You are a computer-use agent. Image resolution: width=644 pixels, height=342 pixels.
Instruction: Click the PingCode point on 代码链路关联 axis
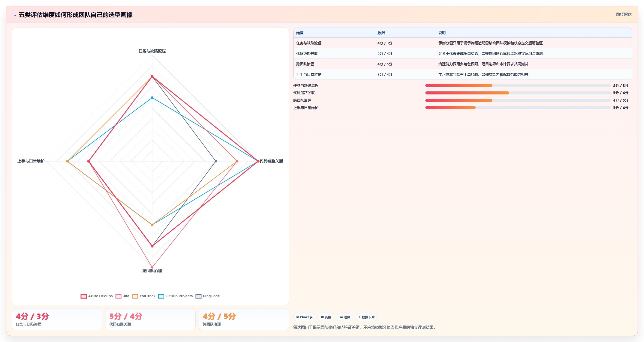(x=216, y=161)
